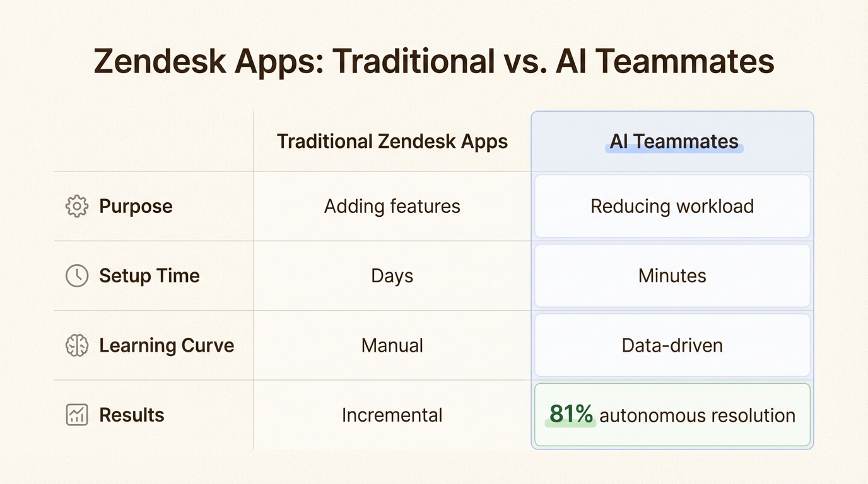Click the chart icon beside Results
The width and height of the screenshot is (868, 484).
pyautogui.click(x=77, y=415)
